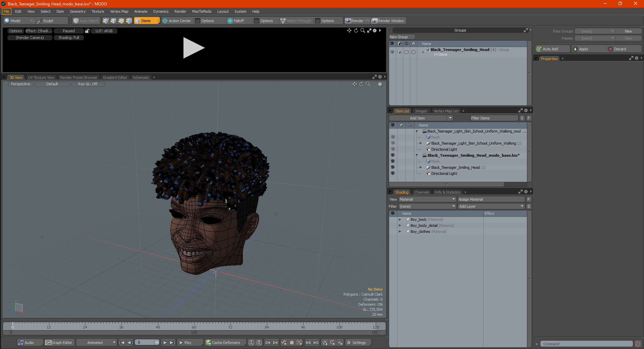Switch to Channels tab

(422, 192)
